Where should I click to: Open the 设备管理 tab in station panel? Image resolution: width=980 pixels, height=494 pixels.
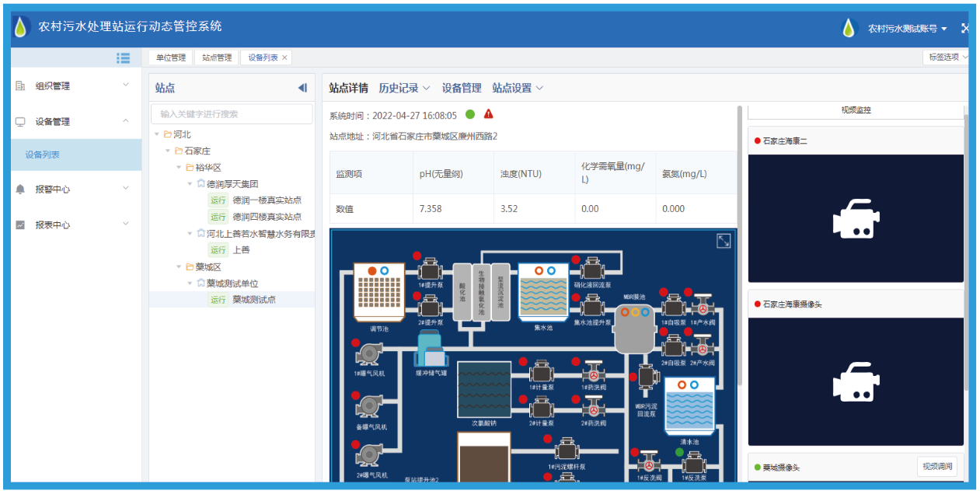point(462,88)
